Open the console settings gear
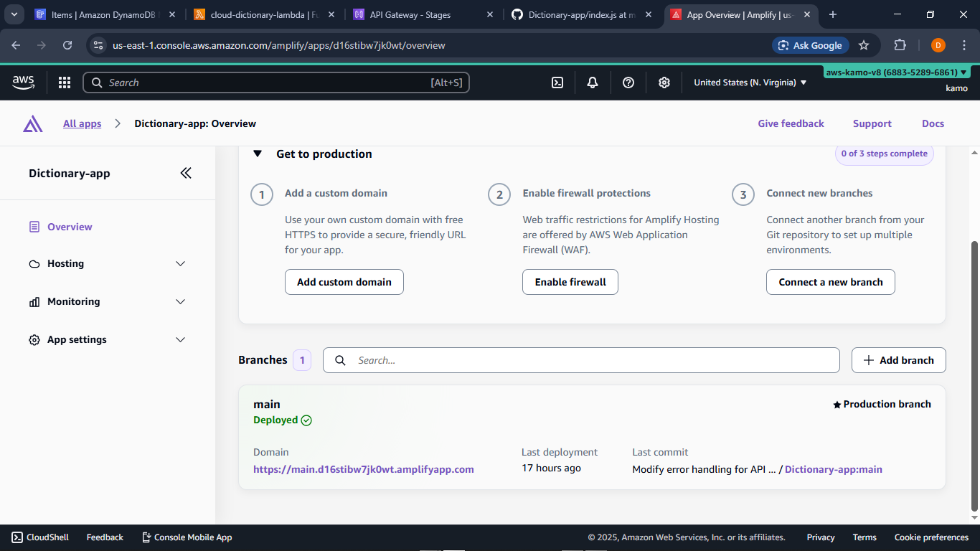The width and height of the screenshot is (980, 551). click(x=664, y=82)
